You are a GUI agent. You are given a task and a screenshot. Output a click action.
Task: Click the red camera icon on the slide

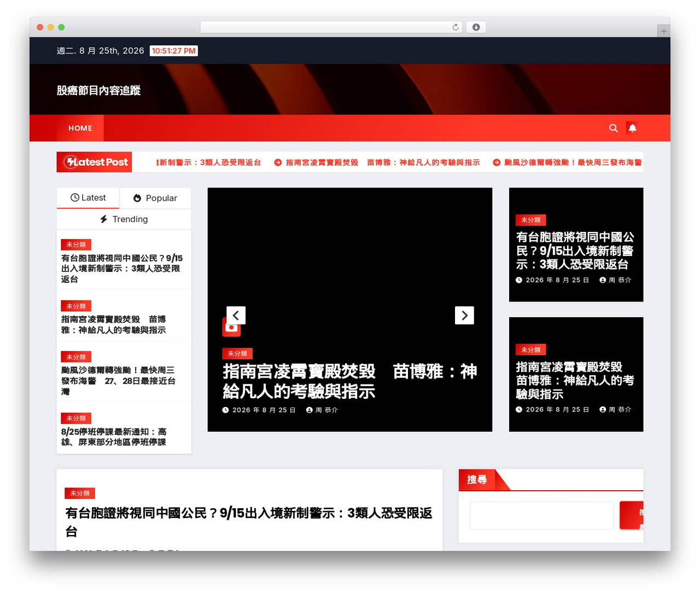tap(231, 327)
